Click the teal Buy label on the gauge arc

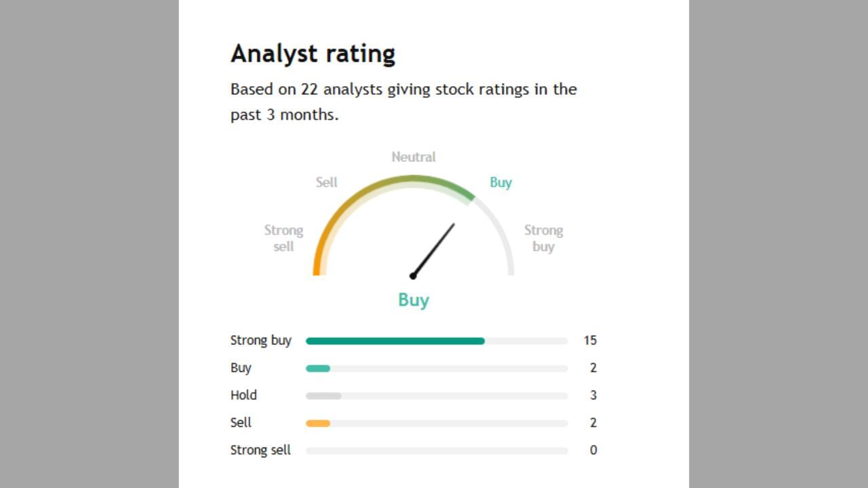click(500, 183)
